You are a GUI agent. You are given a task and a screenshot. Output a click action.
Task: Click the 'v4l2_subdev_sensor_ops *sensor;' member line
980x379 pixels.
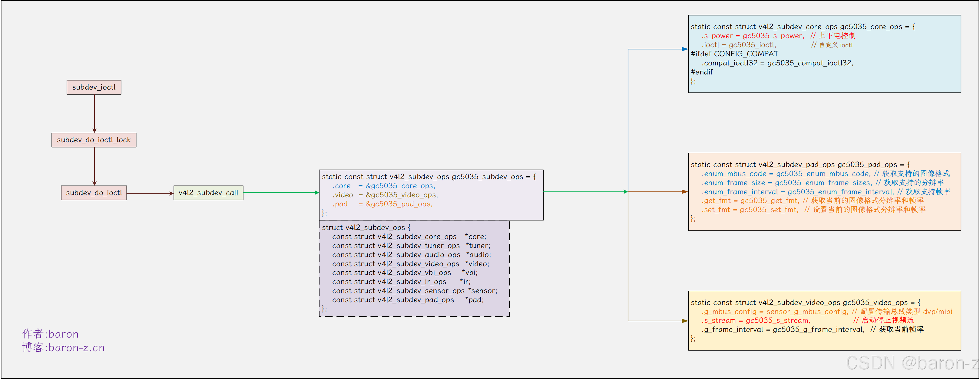(415, 291)
